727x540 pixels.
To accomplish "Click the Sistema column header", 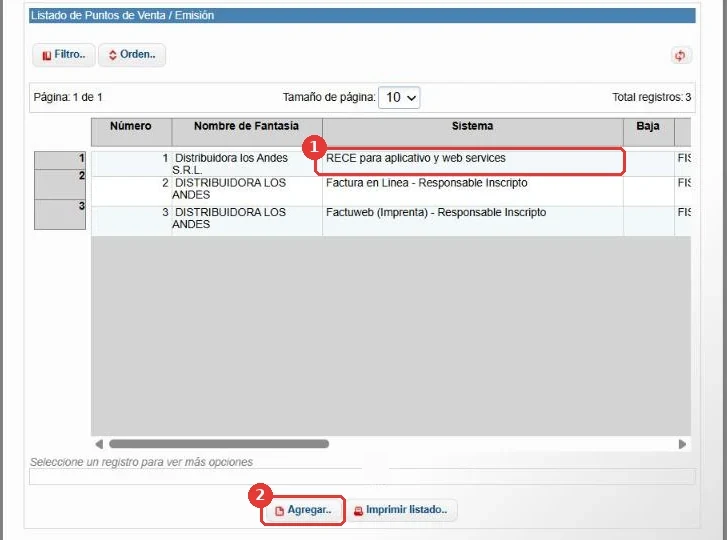I will tap(472, 132).
